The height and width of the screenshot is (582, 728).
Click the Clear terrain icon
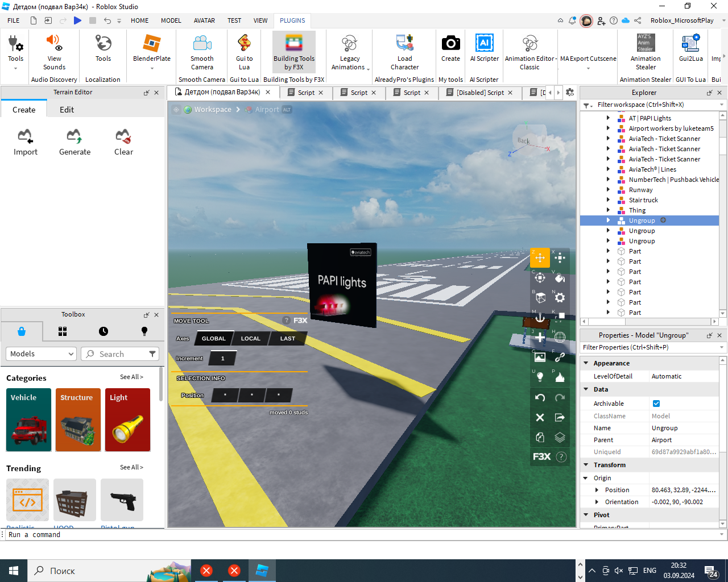[123, 142]
